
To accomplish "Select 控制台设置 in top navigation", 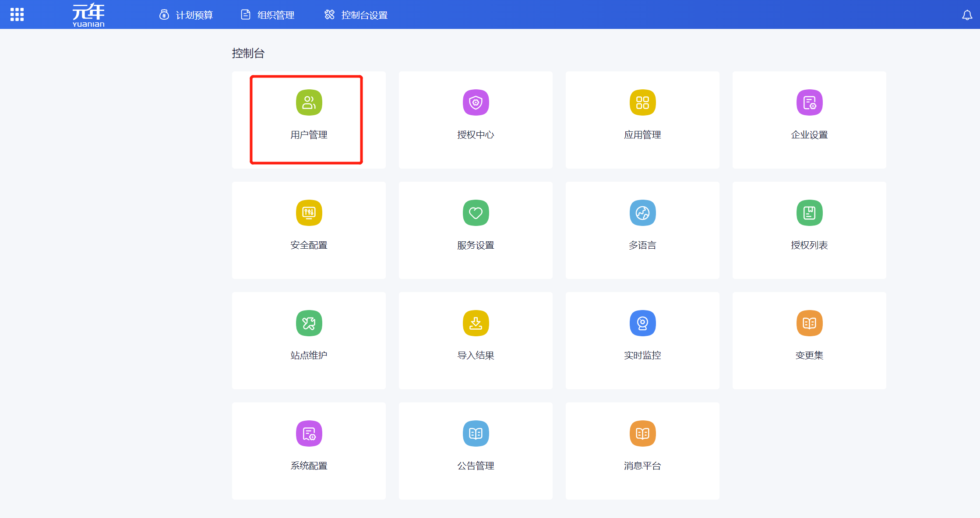I will pyautogui.click(x=356, y=15).
